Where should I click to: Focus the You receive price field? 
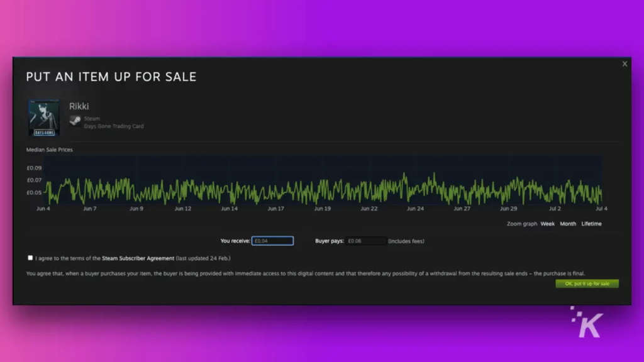(x=273, y=241)
